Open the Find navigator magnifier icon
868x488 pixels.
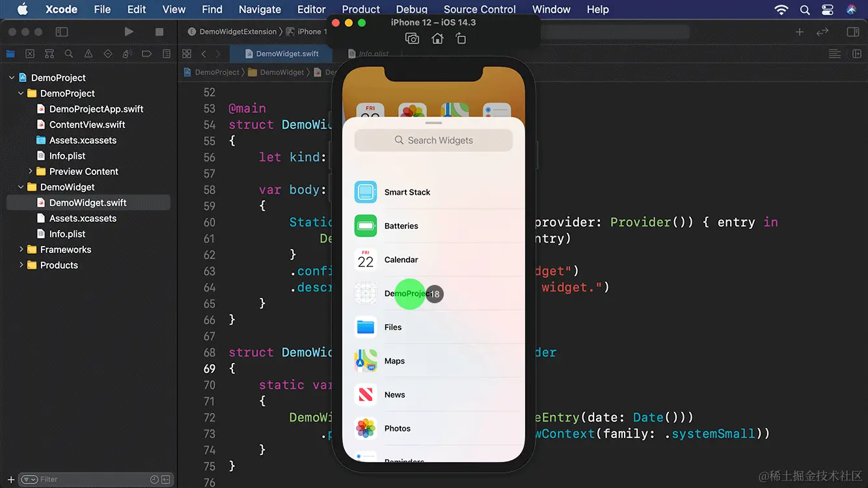point(69,54)
